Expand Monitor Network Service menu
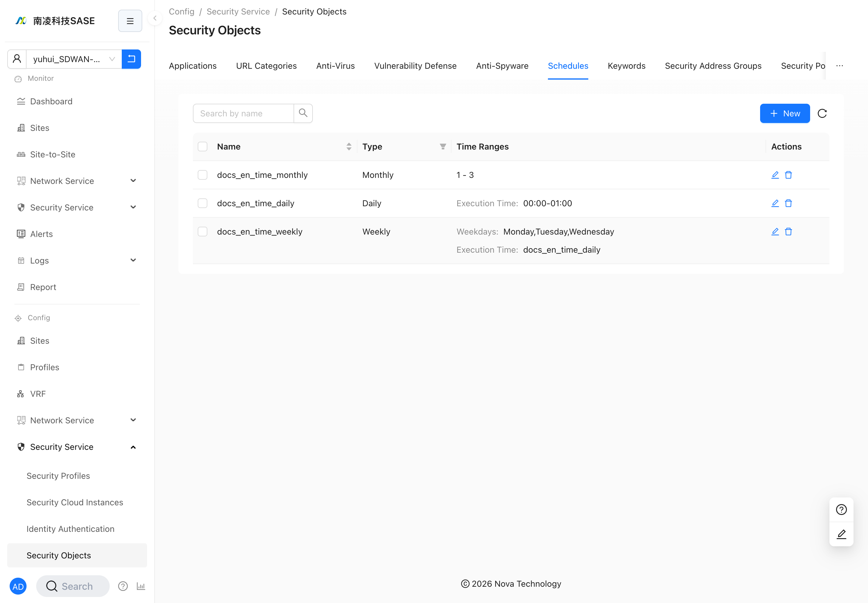This screenshot has width=868, height=603. pos(77,181)
